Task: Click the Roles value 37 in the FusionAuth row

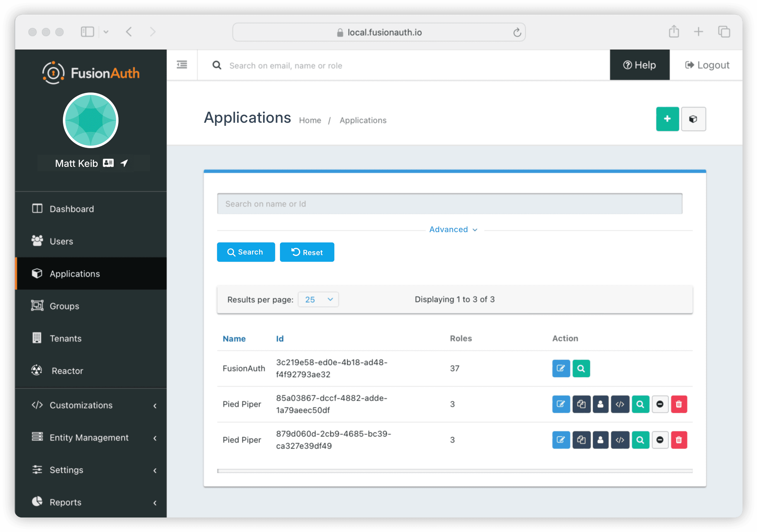Action: coord(455,368)
